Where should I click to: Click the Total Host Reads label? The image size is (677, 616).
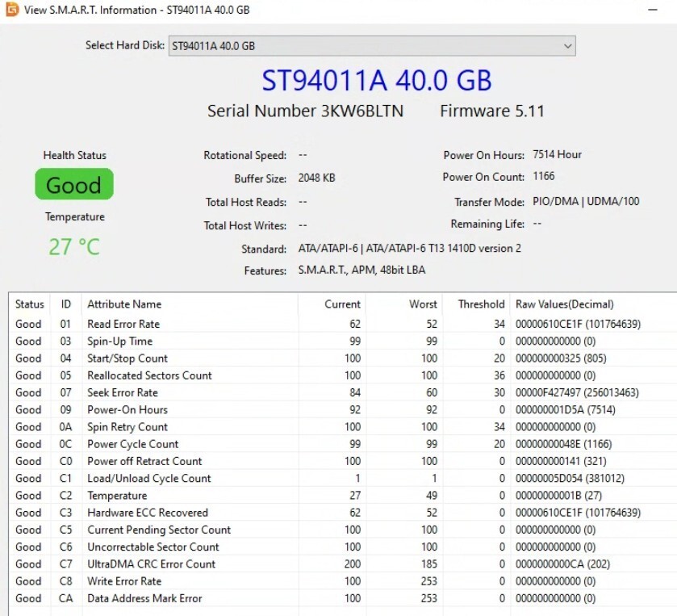pyautogui.click(x=246, y=202)
